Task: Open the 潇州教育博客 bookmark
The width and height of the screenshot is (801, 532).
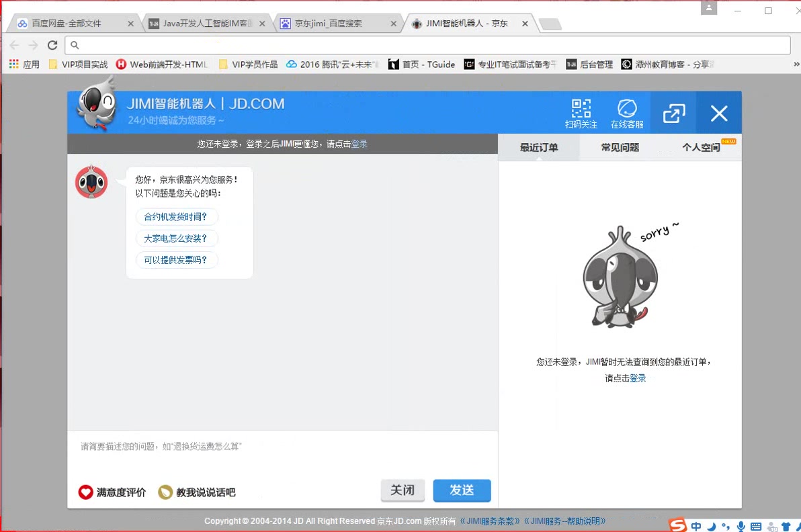Action: (667, 64)
